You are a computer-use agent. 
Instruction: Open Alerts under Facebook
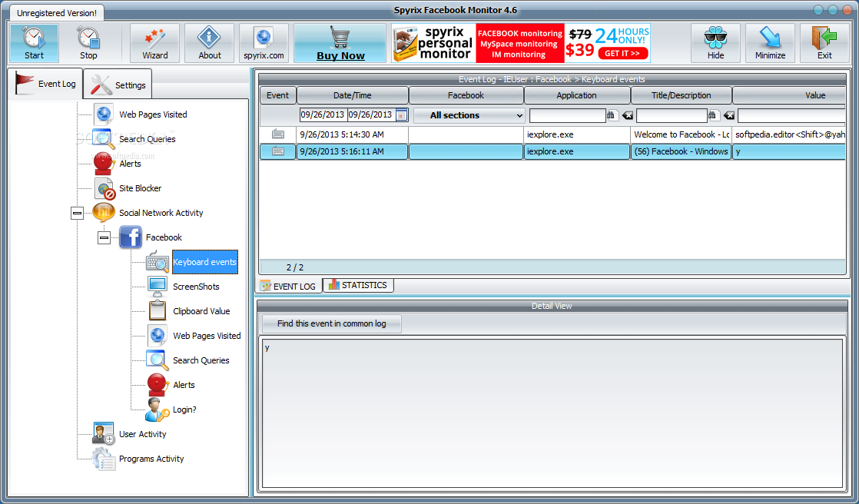[184, 385]
